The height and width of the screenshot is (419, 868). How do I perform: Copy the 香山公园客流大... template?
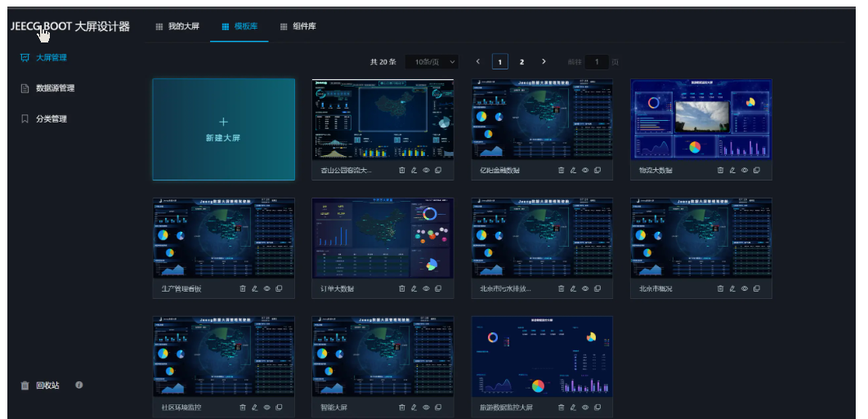point(438,171)
